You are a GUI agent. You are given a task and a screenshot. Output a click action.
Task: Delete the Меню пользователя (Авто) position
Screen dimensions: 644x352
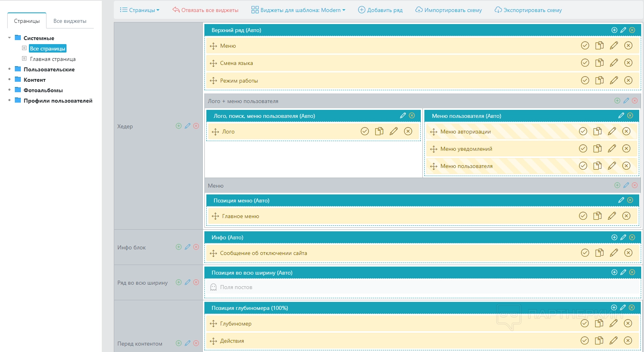(x=630, y=115)
